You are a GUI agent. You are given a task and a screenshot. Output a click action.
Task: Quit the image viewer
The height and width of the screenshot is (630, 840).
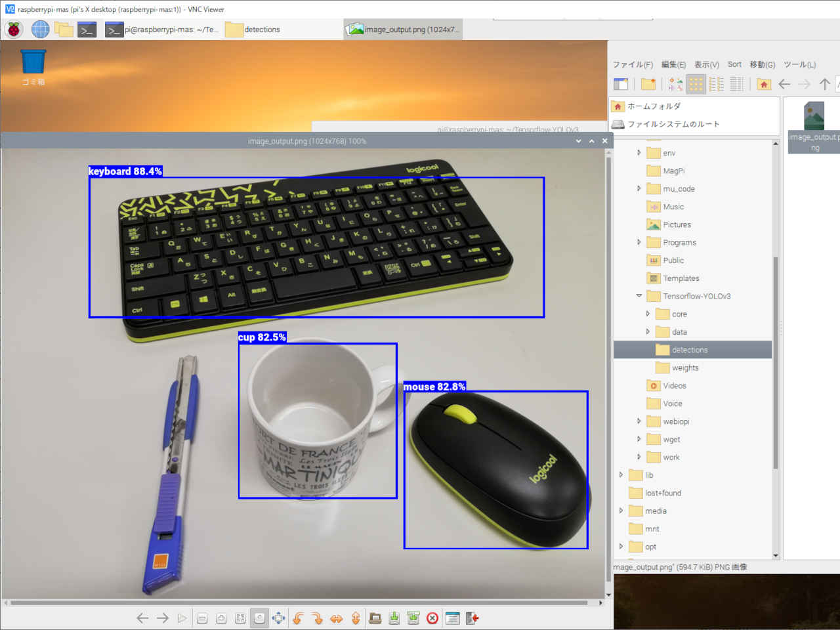click(472, 618)
